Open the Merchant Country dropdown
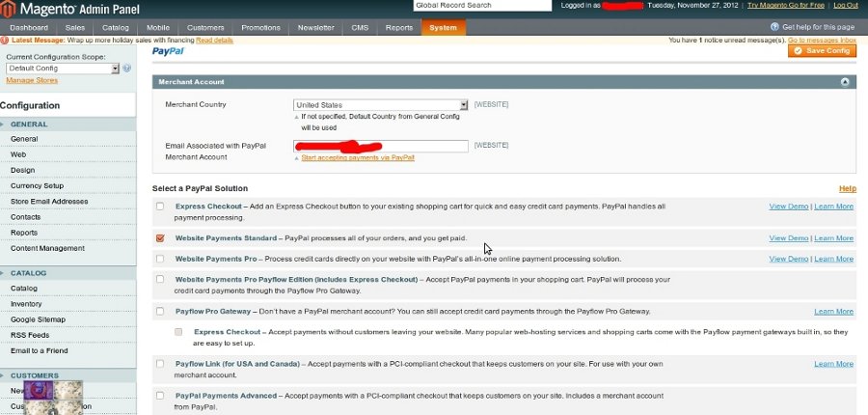Screen dimensions: 868x415 pyautogui.click(x=381, y=105)
